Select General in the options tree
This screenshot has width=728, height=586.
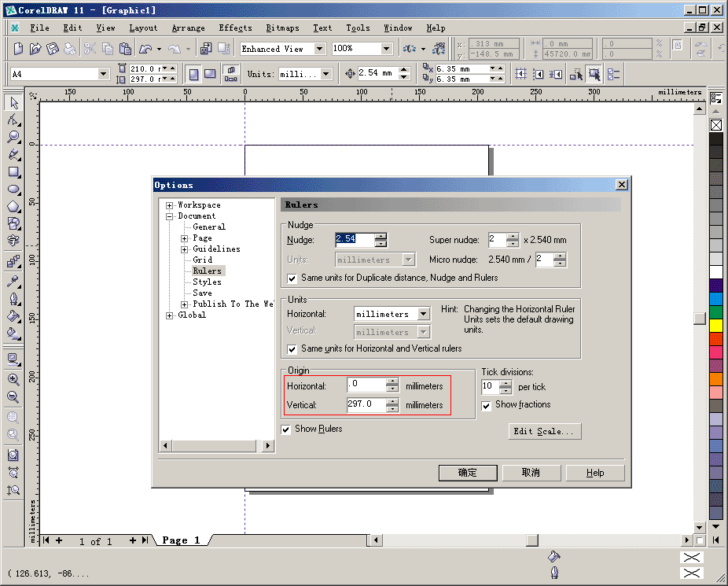tap(209, 227)
